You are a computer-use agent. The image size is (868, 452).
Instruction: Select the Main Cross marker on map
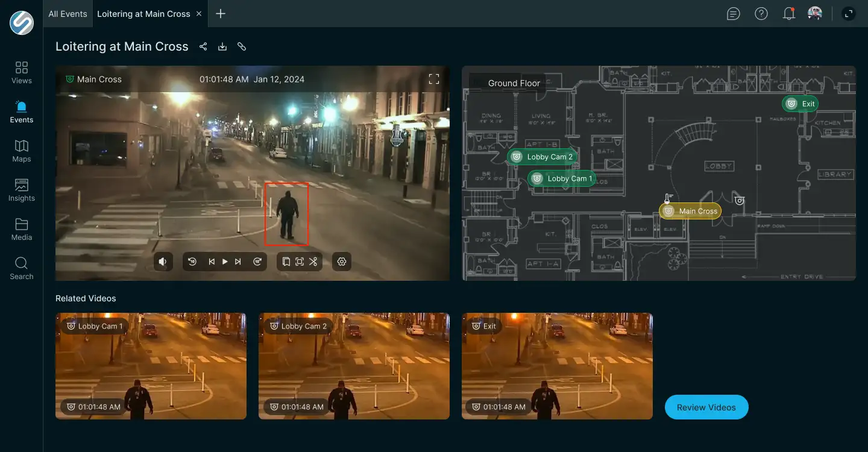point(690,211)
